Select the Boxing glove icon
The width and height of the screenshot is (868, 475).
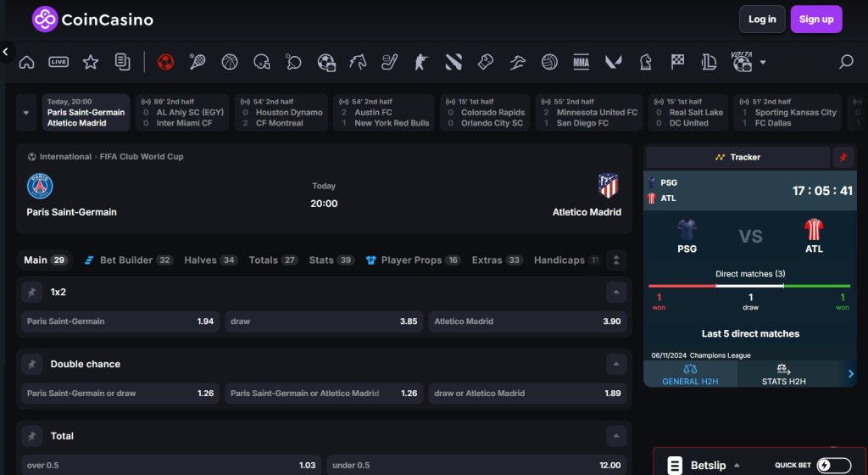tap(486, 62)
